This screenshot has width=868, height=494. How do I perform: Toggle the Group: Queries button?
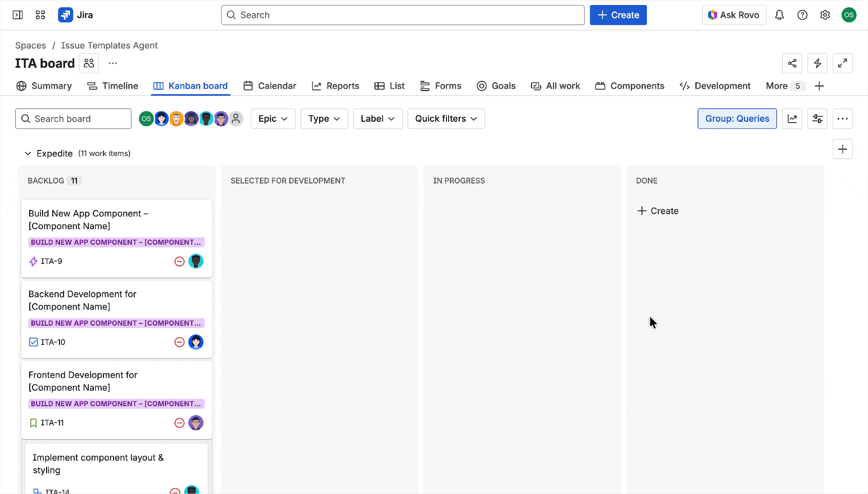tap(737, 119)
